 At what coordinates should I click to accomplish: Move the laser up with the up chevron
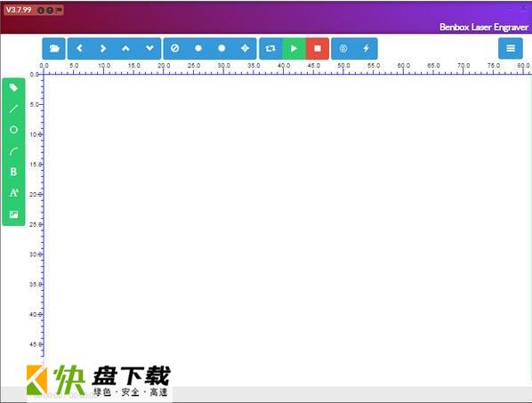tap(125, 49)
